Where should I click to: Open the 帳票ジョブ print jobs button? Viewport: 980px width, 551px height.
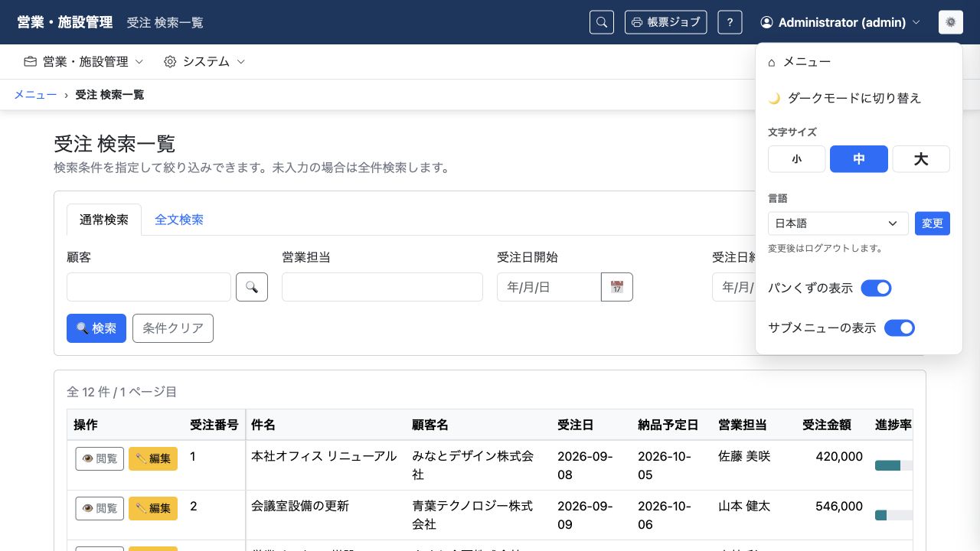[x=665, y=22]
